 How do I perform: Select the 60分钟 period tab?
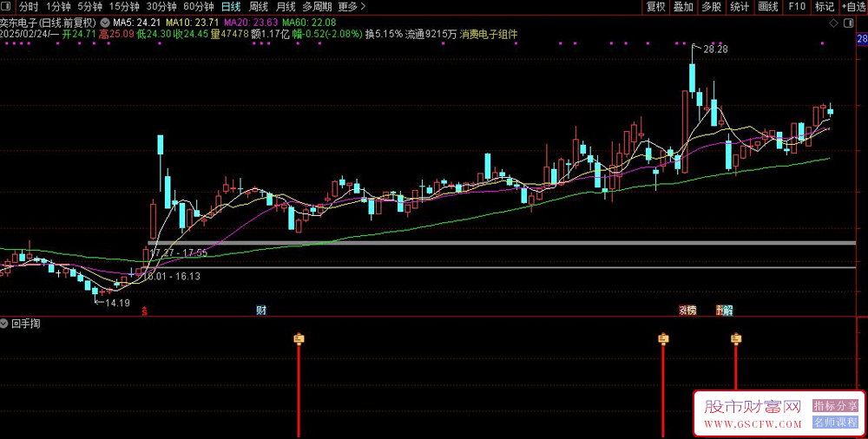pos(198,7)
